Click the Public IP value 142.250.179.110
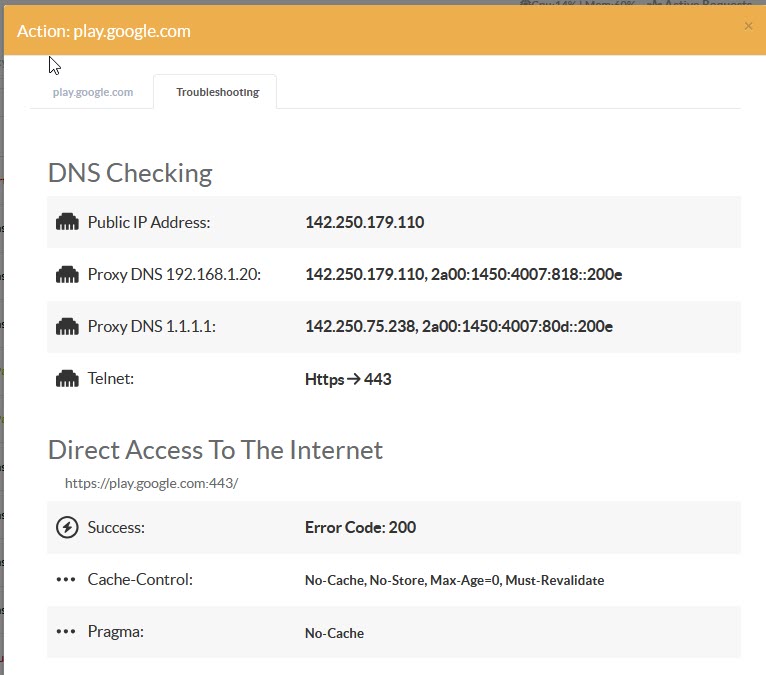The width and height of the screenshot is (766, 675). coord(364,222)
